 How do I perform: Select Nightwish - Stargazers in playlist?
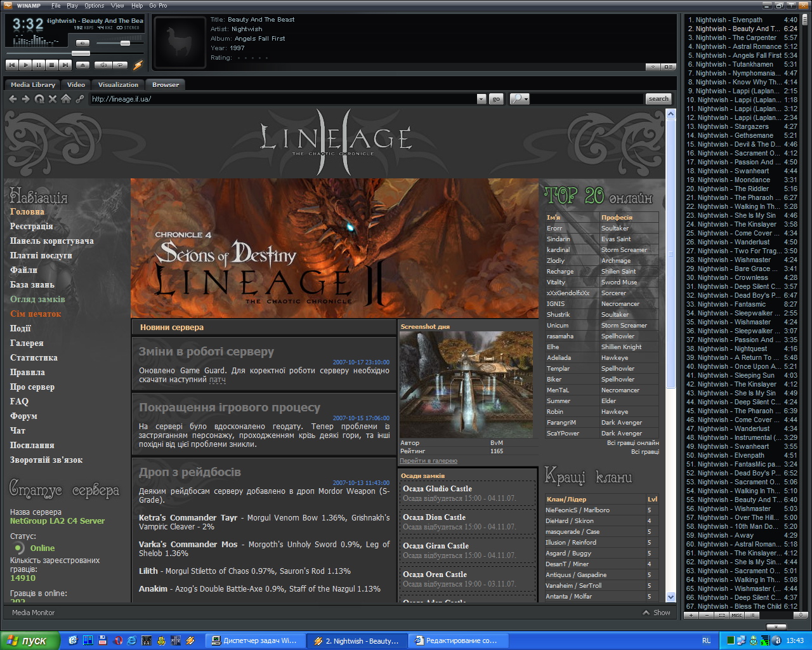(x=742, y=126)
